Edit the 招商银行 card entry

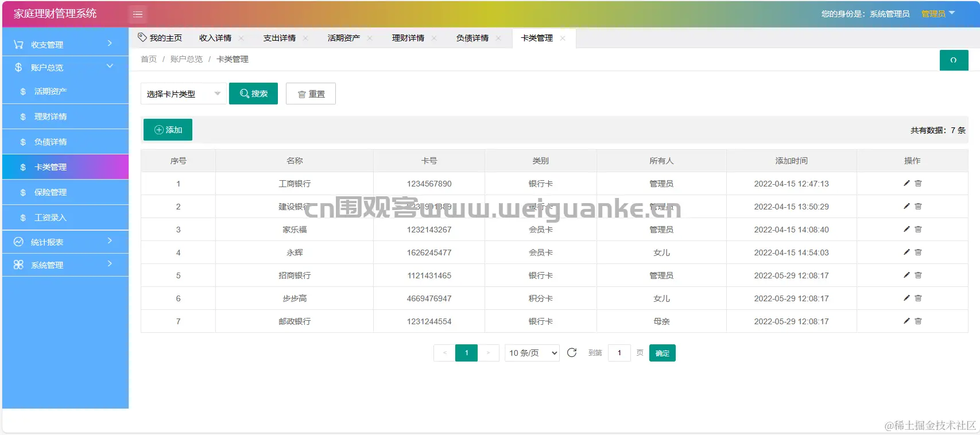click(907, 275)
